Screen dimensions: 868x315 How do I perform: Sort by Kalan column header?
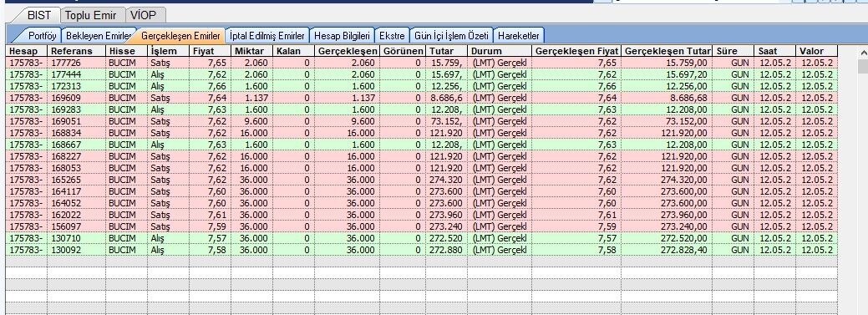click(x=293, y=51)
